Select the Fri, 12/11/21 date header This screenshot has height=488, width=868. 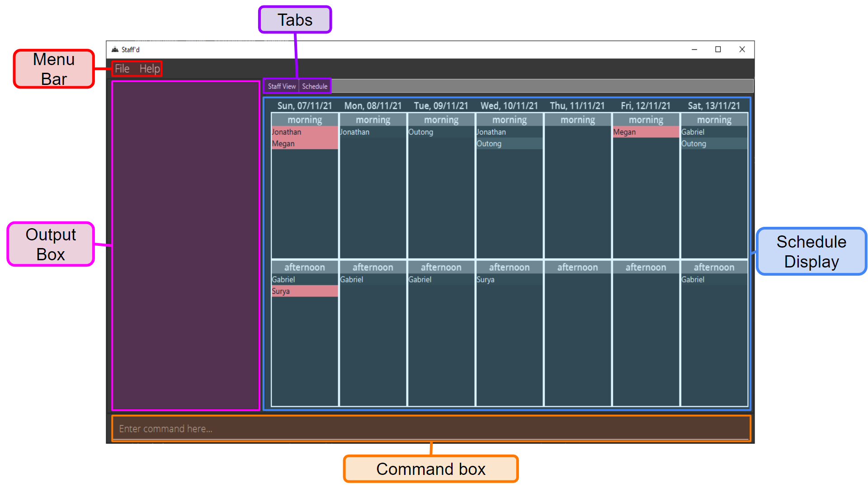point(646,106)
